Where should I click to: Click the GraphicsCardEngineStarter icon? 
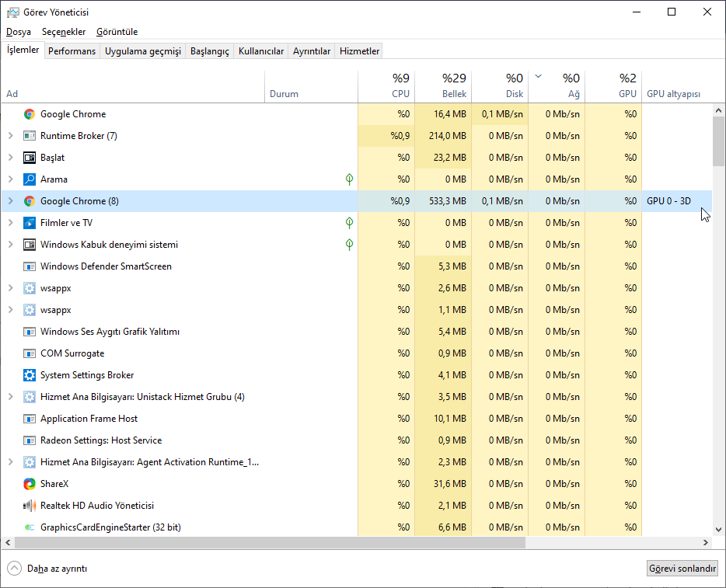[30, 527]
